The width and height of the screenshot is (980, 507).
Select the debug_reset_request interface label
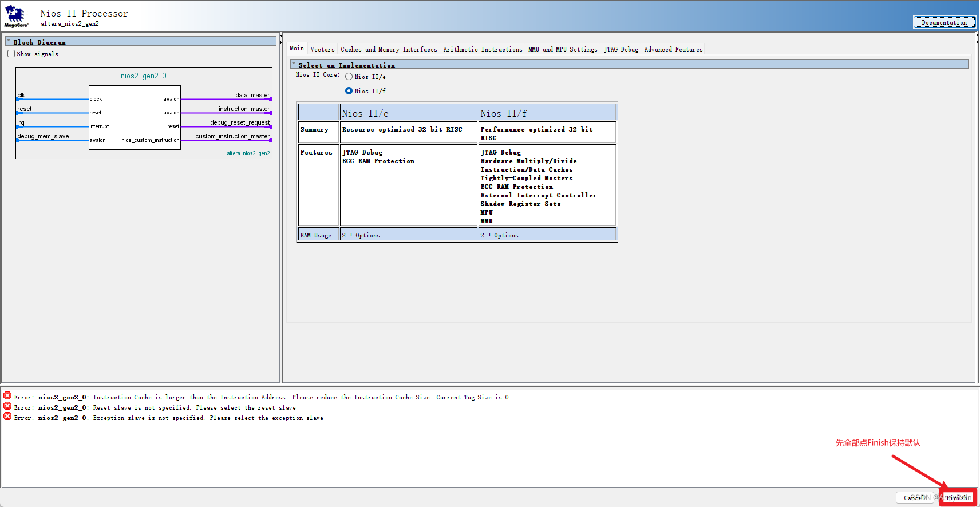[x=240, y=122]
